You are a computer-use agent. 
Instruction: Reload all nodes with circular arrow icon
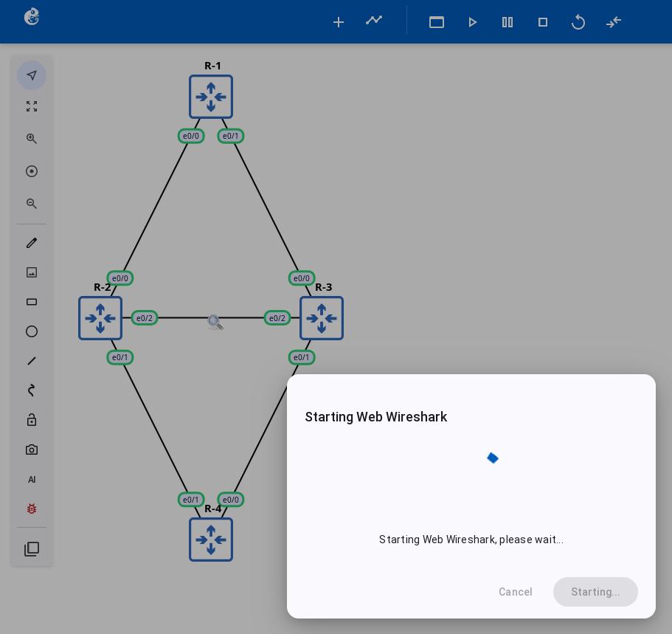[578, 22]
